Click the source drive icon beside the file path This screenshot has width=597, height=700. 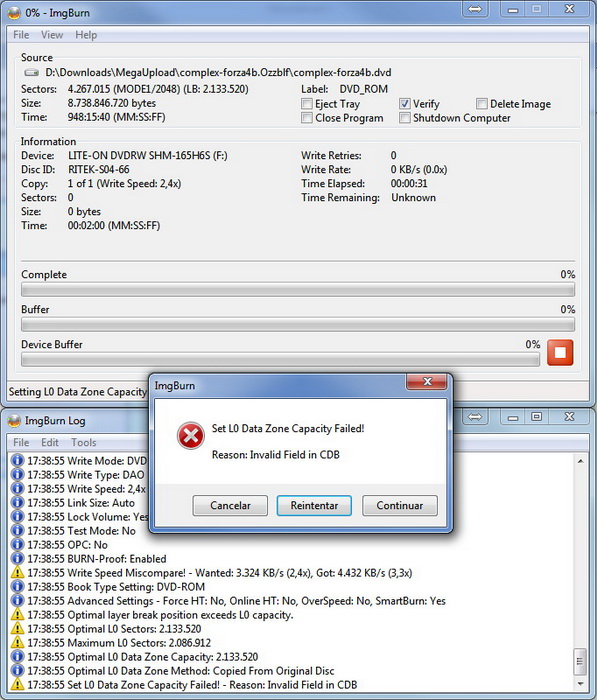point(31,72)
